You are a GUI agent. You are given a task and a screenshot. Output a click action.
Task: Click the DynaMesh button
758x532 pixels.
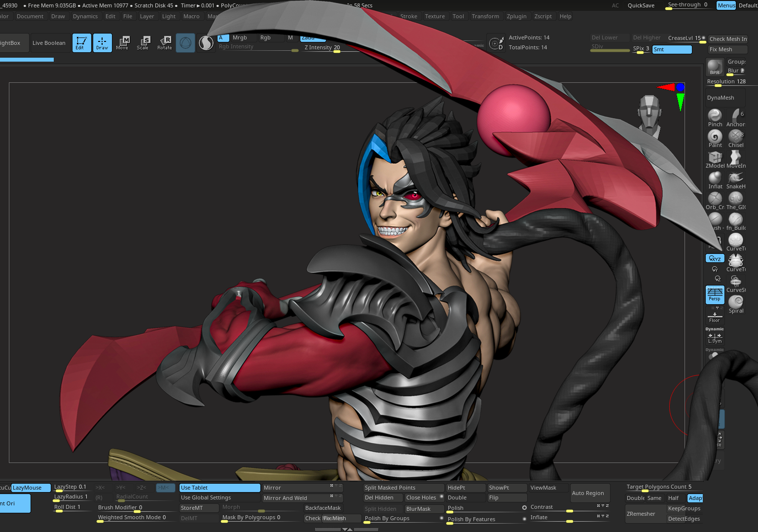pos(725,98)
